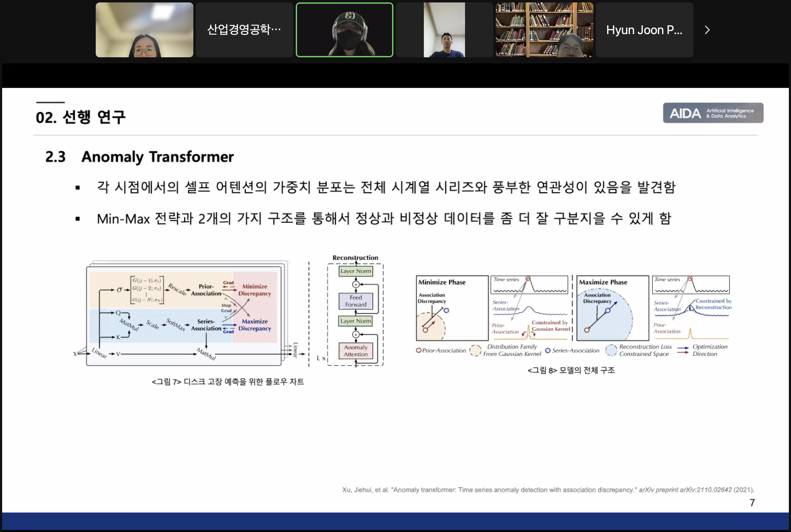Click the Minimize Discrepancy label in the diagram
Screen dimensions: 791x532
click(255, 290)
